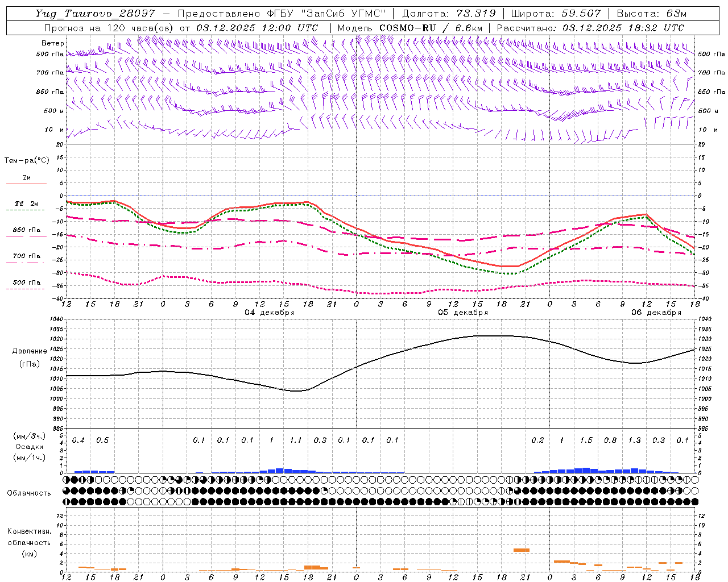Click the "700 гПа" entry in temperature legend
The width and height of the screenshot is (728, 582).
[26, 256]
